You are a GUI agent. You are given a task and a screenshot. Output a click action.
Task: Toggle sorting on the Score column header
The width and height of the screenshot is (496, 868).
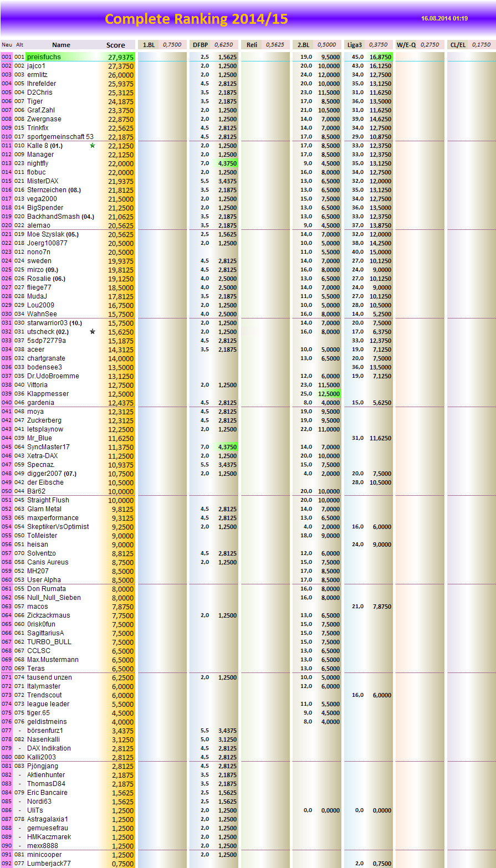(x=117, y=45)
